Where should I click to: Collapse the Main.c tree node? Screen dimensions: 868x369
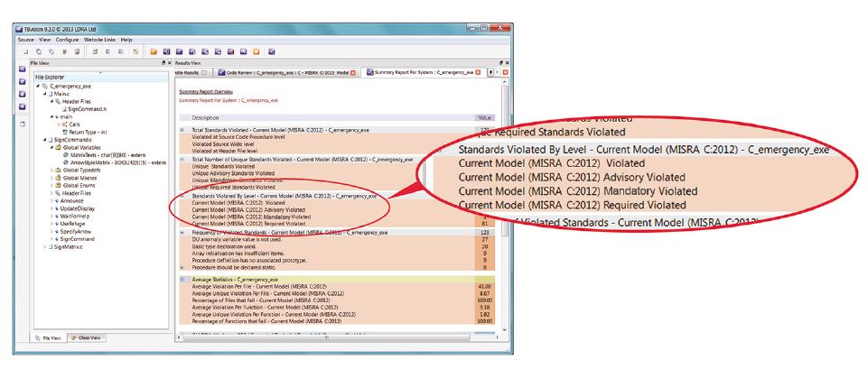[x=44, y=94]
